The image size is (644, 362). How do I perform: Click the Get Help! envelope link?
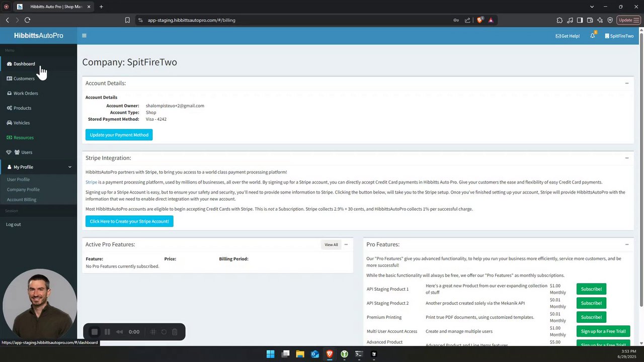pos(568,36)
